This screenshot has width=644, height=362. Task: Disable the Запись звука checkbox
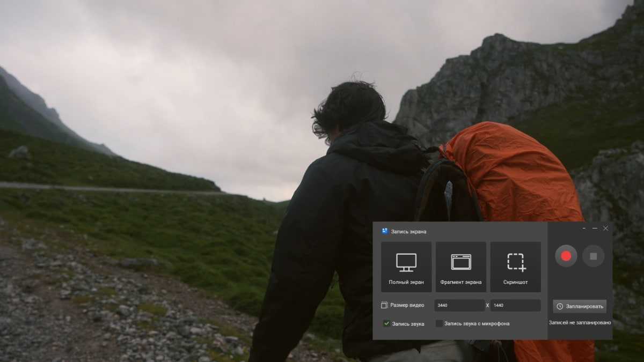(x=386, y=323)
